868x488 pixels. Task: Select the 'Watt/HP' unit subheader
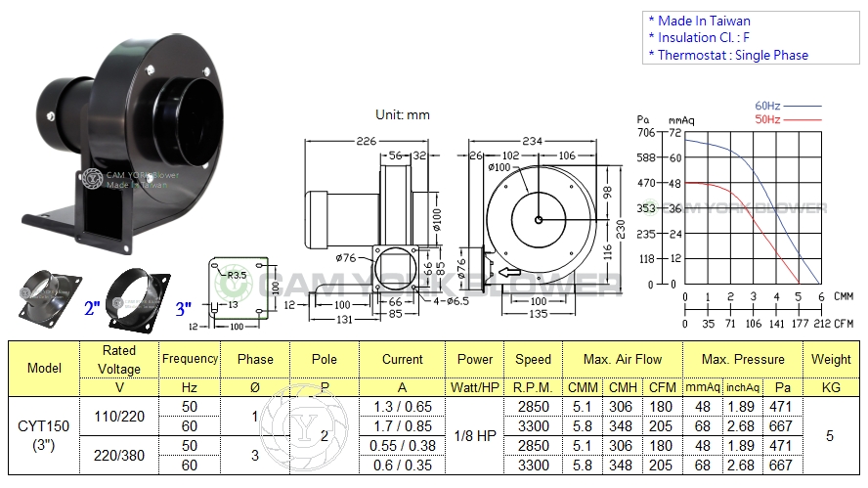[x=475, y=387]
